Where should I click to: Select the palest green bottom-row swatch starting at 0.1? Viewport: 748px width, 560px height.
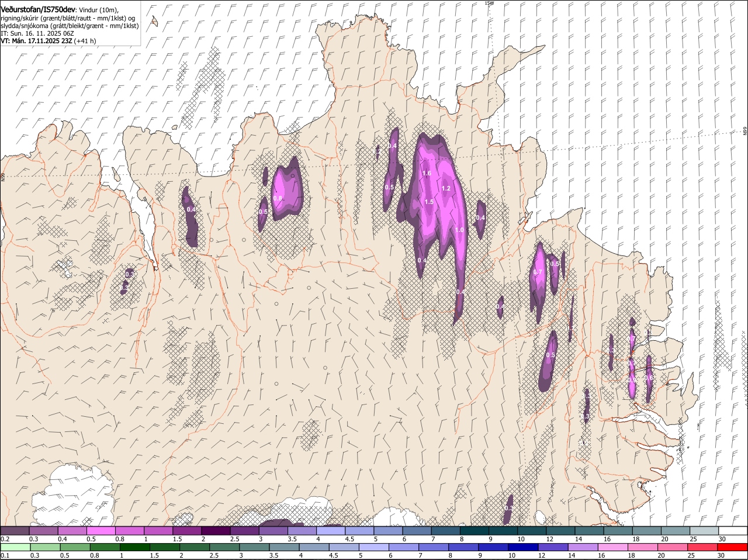(x=15, y=547)
